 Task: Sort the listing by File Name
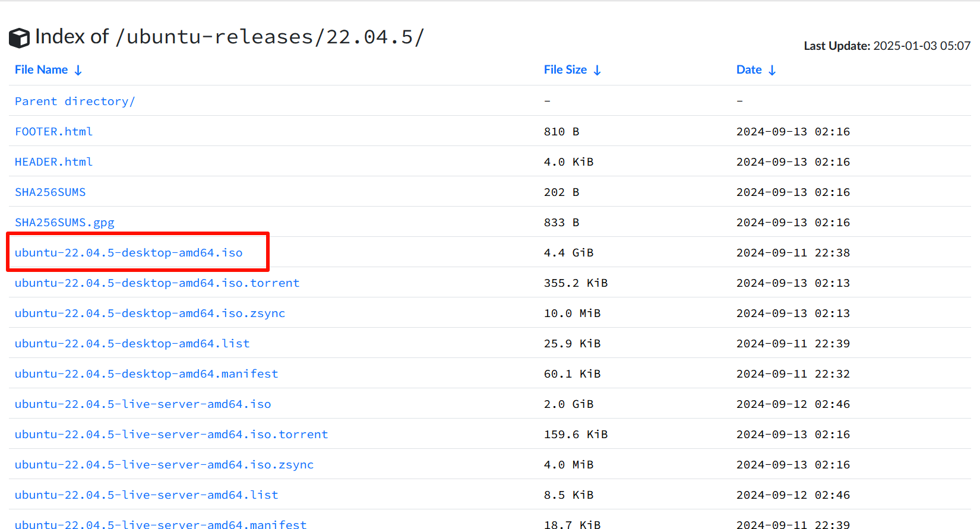pos(42,69)
